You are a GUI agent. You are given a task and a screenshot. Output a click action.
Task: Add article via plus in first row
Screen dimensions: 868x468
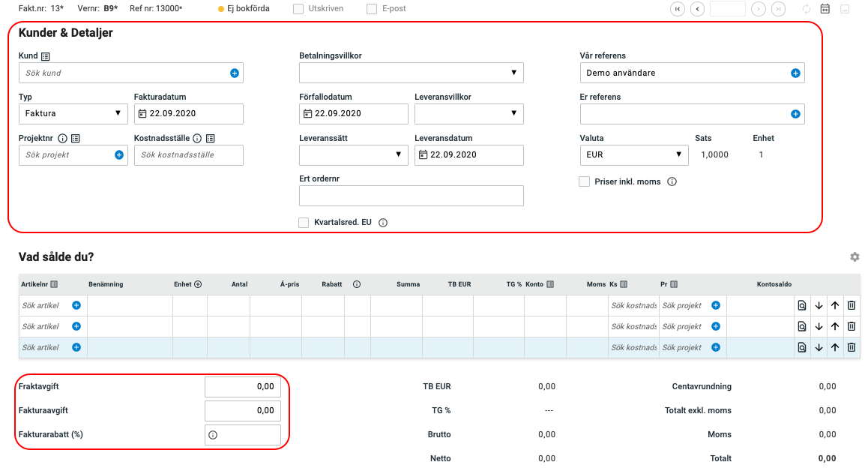[x=76, y=306]
